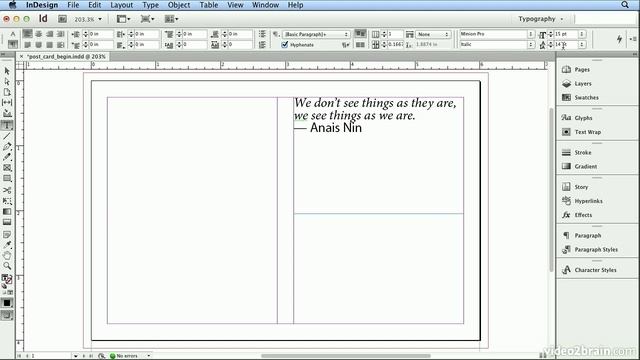
Task: Open the Apple menu
Action: pyautogui.click(x=13, y=5)
